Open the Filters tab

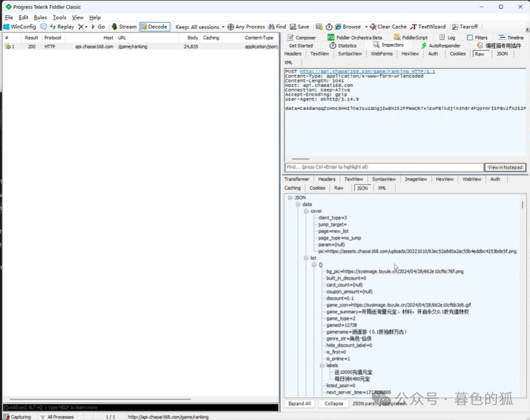[477, 38]
